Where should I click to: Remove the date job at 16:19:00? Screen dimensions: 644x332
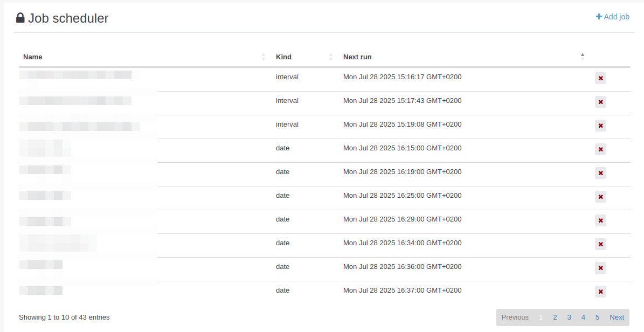[600, 173]
